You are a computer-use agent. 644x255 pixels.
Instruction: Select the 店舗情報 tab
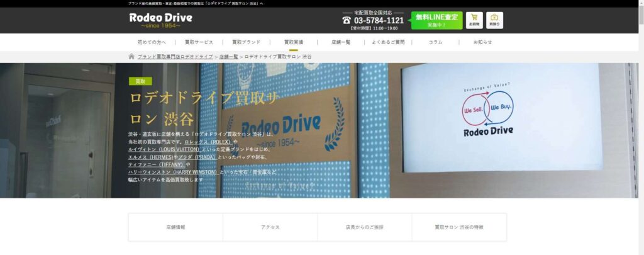click(x=176, y=227)
